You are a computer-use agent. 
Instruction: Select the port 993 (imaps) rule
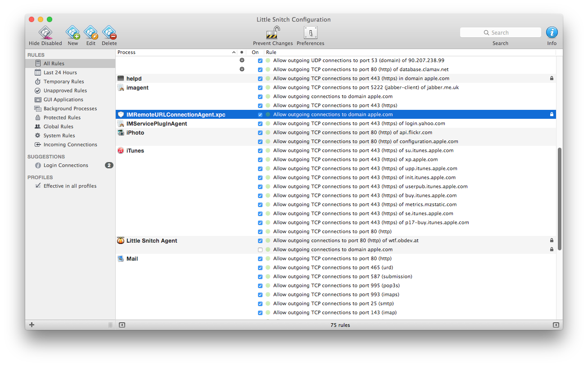click(x=336, y=294)
